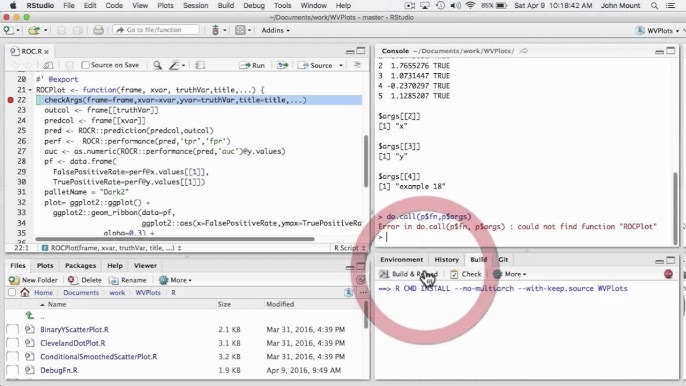Click the Rename file button
The width and height of the screenshot is (686, 386).
128,280
